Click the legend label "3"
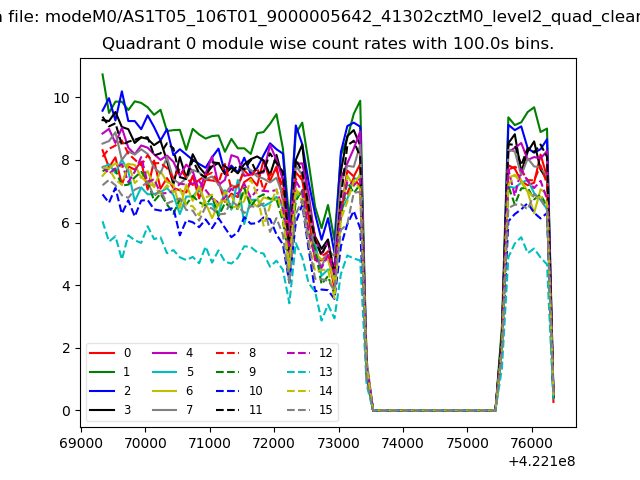The height and width of the screenshot is (480, 640). [x=127, y=410]
